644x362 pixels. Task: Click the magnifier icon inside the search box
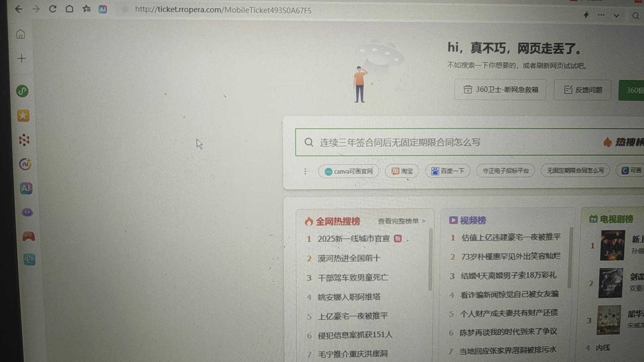click(x=308, y=142)
